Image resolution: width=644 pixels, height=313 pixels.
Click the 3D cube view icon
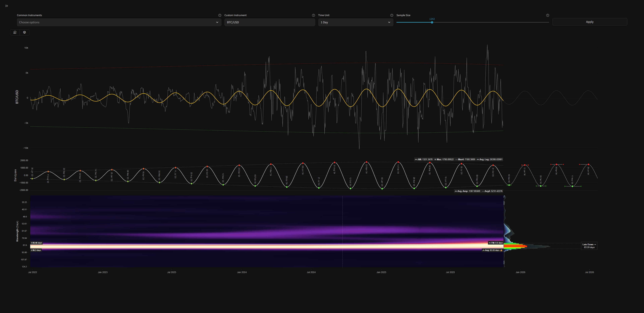(x=24, y=32)
